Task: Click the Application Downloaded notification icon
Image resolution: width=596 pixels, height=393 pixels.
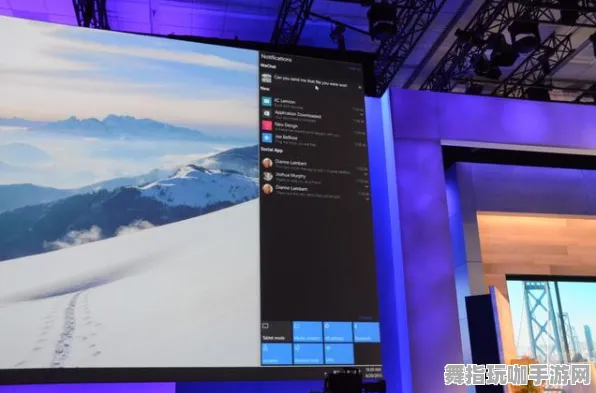Action: 266,113
